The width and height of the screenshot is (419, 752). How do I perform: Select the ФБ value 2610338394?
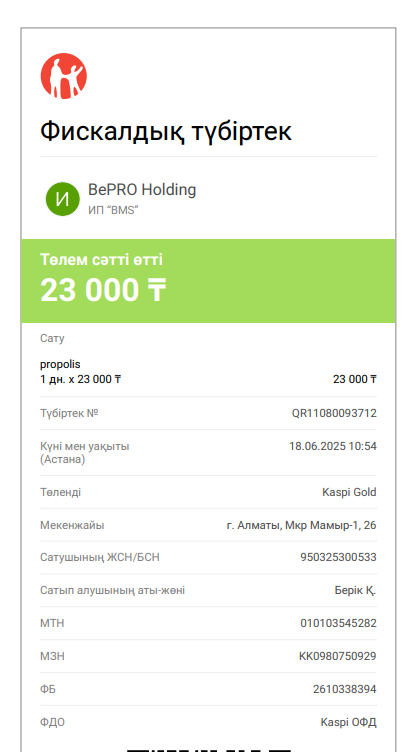pos(345,690)
